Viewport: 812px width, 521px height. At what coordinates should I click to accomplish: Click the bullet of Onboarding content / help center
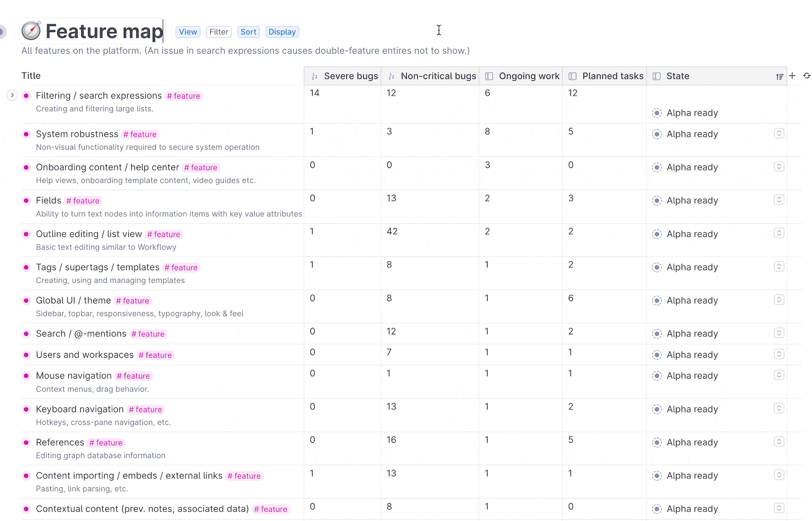(x=26, y=167)
